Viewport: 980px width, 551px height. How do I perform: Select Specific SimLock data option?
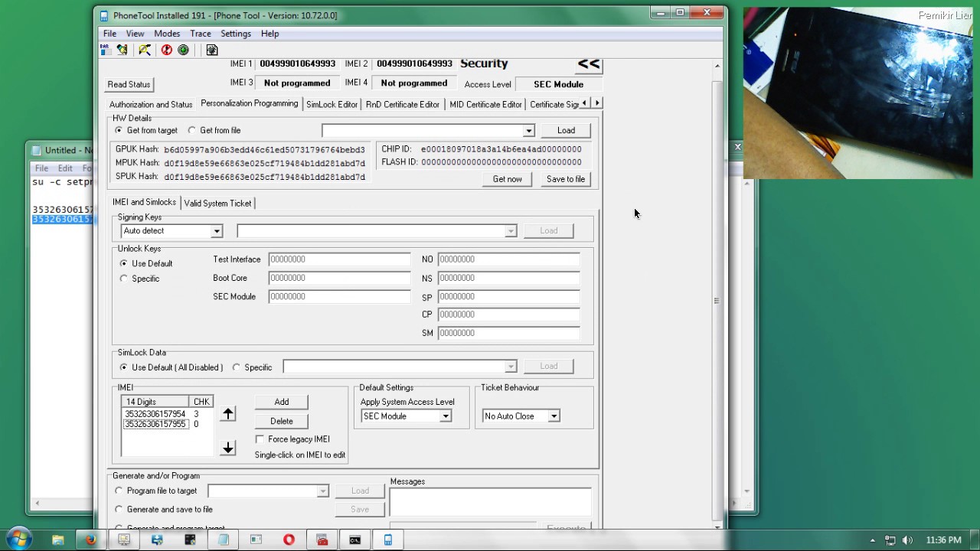(x=252, y=367)
